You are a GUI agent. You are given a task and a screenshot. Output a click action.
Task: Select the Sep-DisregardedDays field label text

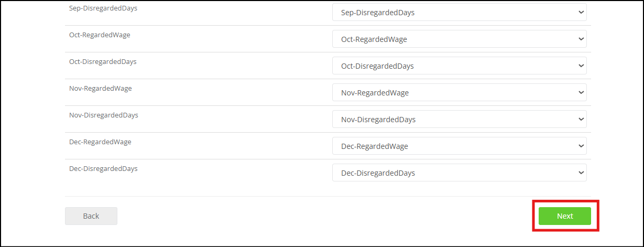coord(103,8)
